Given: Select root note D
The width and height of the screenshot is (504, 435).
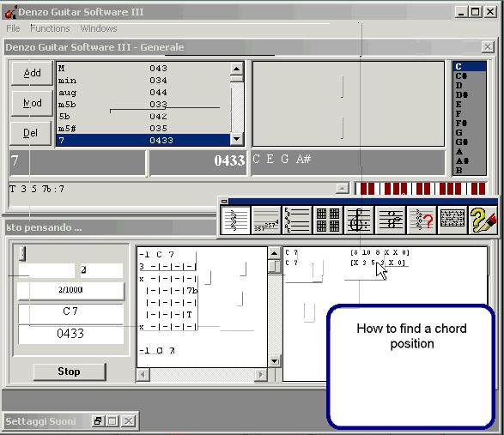Looking at the screenshot, I should coord(469,86).
